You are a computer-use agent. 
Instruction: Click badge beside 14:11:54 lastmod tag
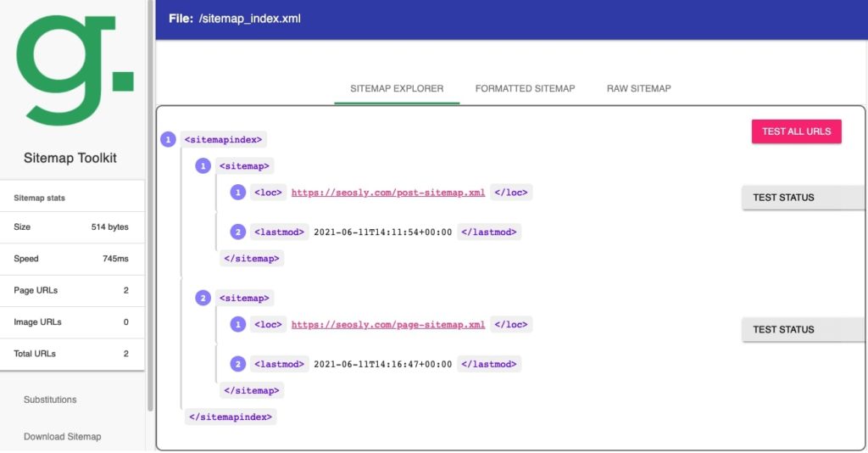coord(238,232)
